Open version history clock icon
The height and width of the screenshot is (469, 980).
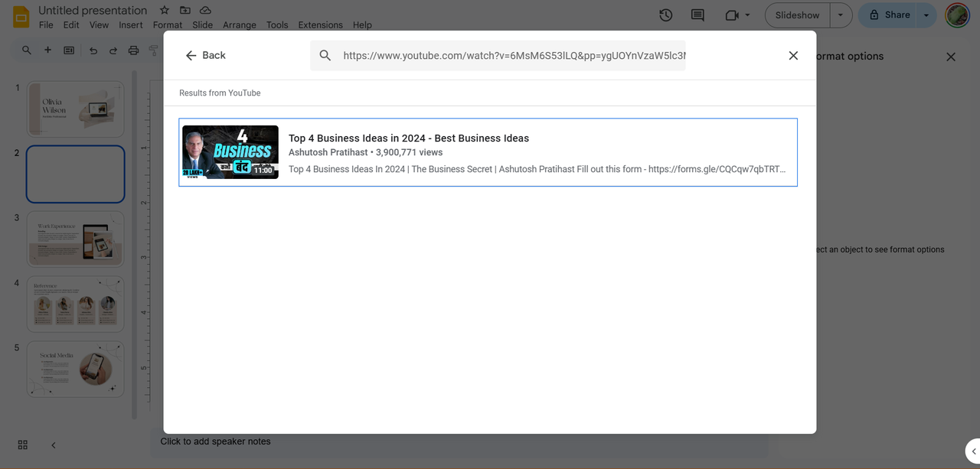[665, 15]
